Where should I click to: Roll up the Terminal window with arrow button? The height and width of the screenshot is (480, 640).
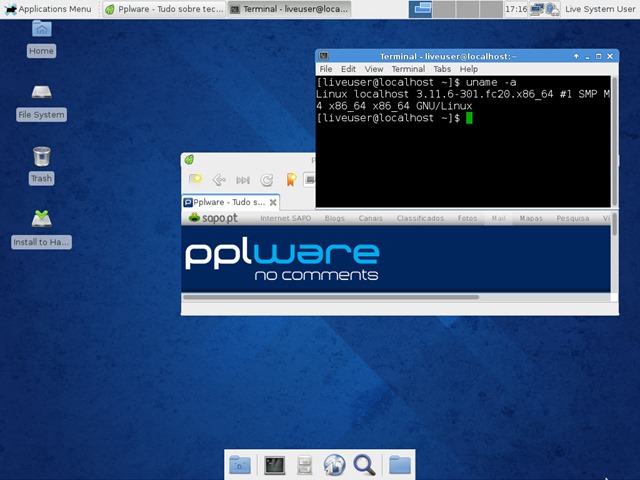(x=576, y=56)
